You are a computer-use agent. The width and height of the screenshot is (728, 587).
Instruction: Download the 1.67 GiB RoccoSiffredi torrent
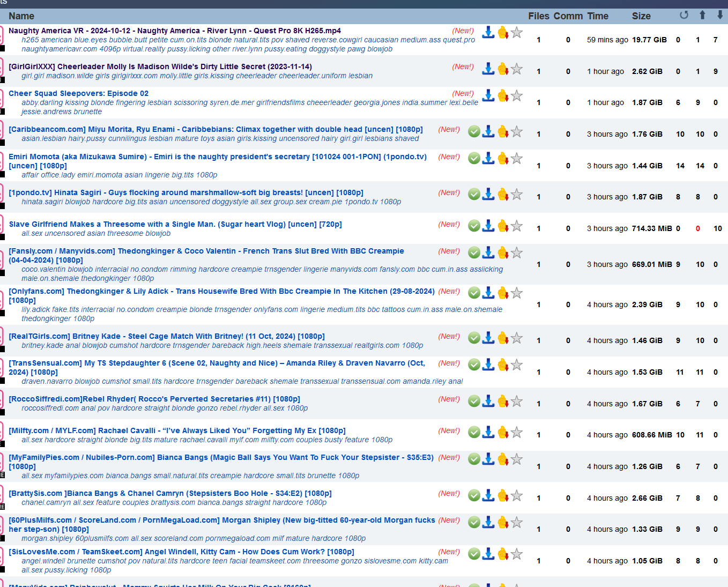[488, 401]
